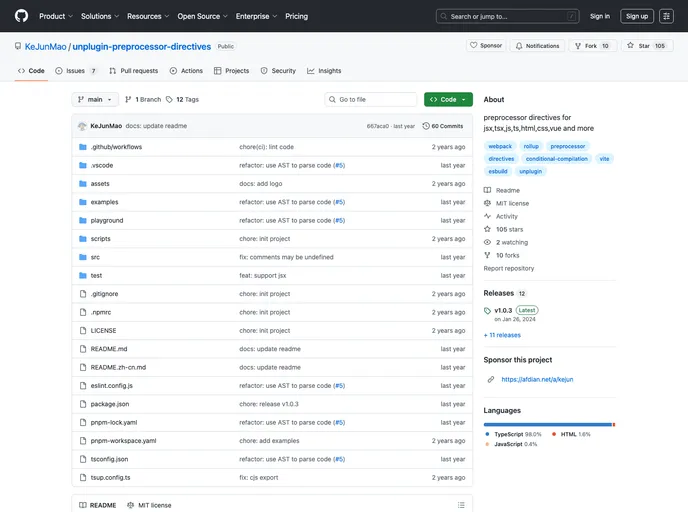
Task: Click the branch icon beside 1 Branch
Action: (x=128, y=100)
